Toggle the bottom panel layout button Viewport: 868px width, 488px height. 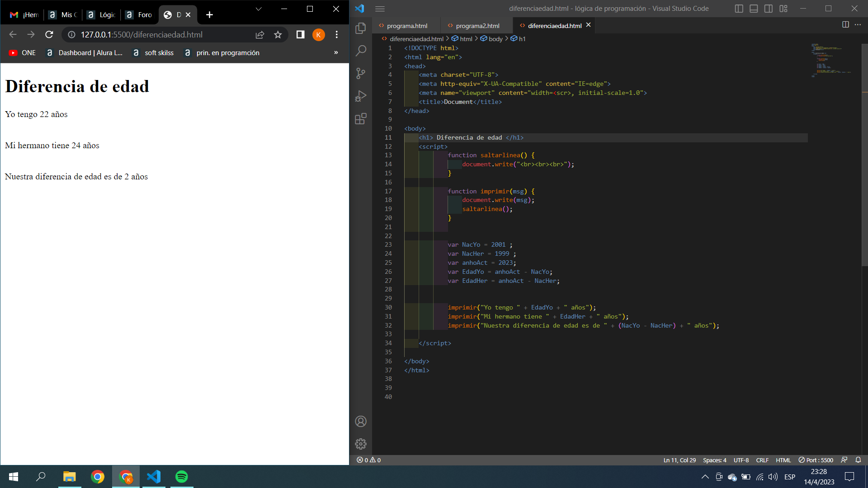754,9
